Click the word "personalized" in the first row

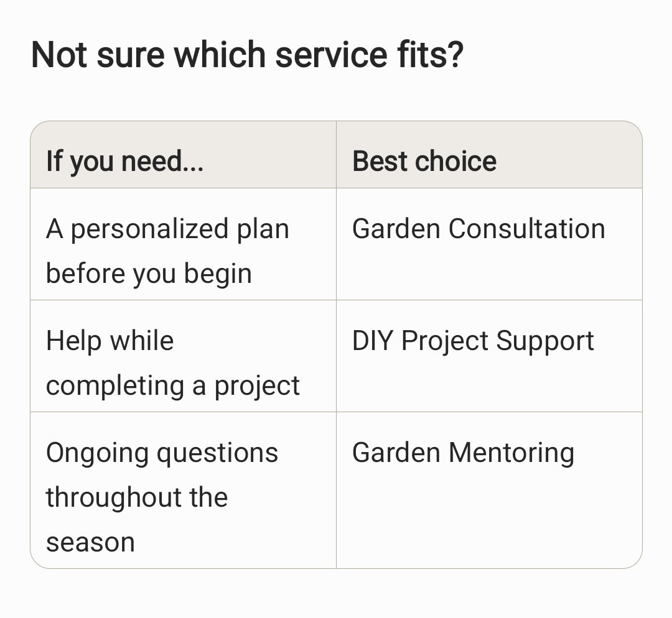click(149, 229)
